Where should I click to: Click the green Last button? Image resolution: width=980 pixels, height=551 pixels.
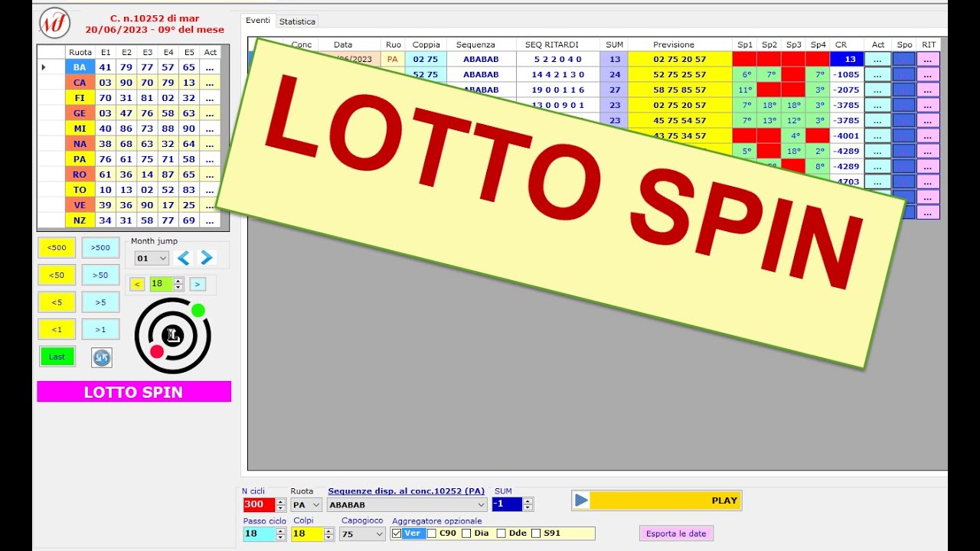[57, 357]
